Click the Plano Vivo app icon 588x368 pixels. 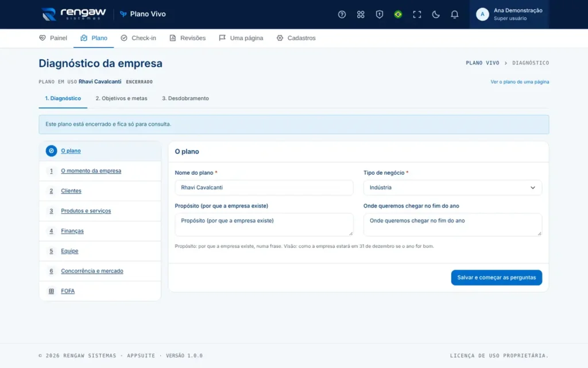123,14
